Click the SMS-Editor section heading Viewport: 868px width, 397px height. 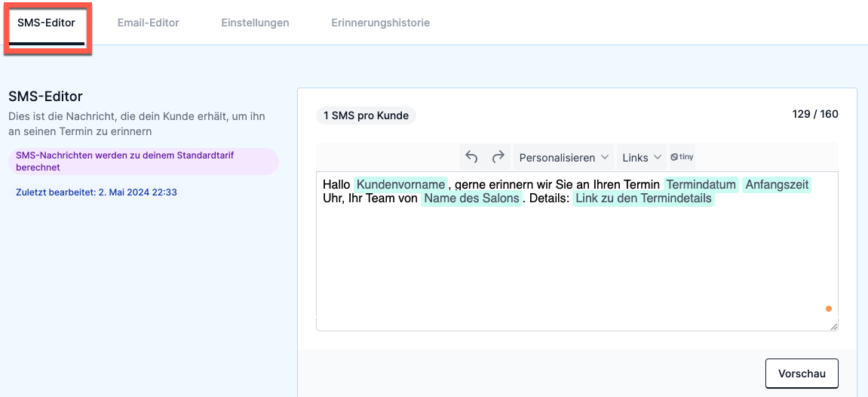click(x=46, y=97)
